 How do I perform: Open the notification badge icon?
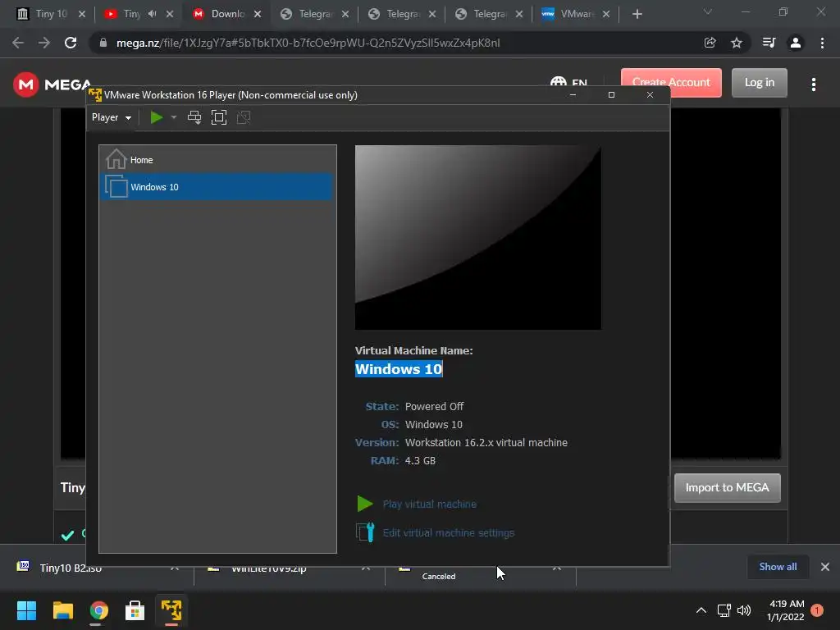pos(817,610)
